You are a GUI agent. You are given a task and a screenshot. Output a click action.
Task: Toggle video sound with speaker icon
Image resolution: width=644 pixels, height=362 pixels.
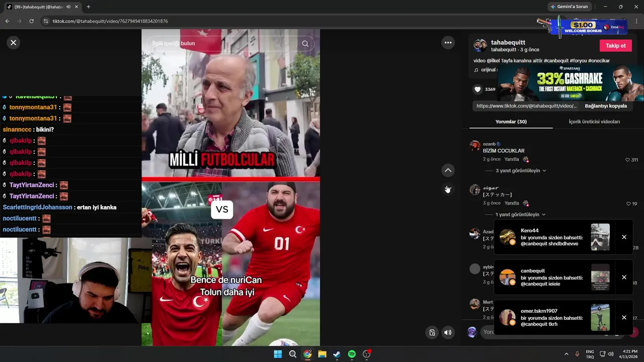click(x=447, y=332)
